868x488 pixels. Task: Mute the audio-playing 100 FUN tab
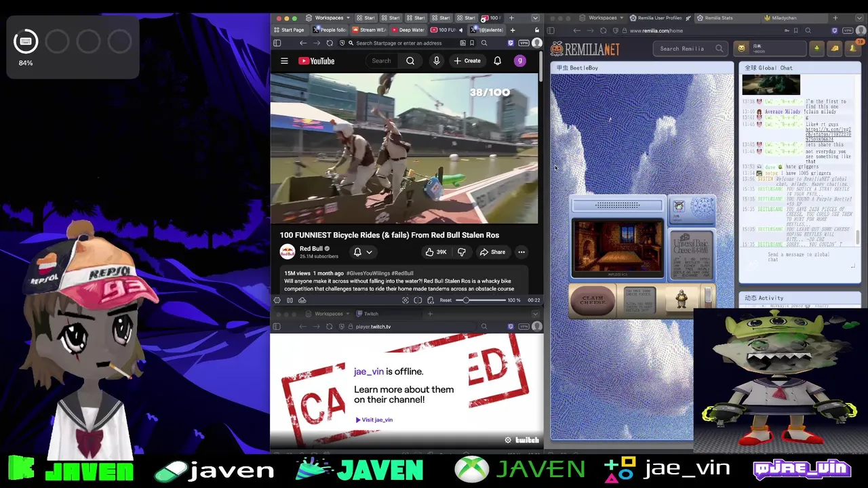click(460, 30)
